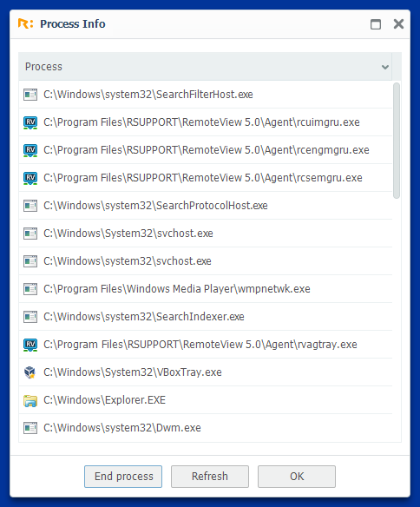Select the System32\svchost.exe process entry
The height and width of the screenshot is (507, 420).
pos(206,234)
